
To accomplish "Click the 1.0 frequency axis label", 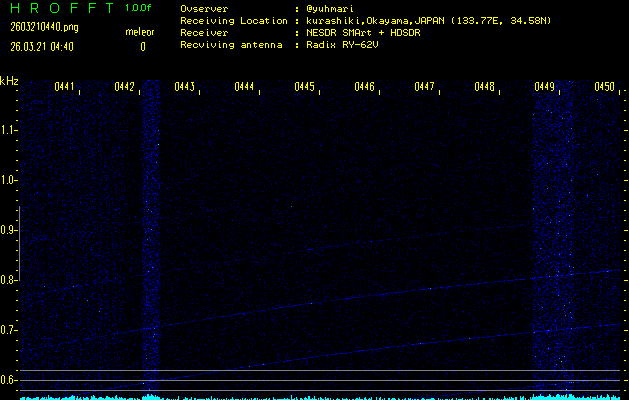I will pyautogui.click(x=9, y=180).
